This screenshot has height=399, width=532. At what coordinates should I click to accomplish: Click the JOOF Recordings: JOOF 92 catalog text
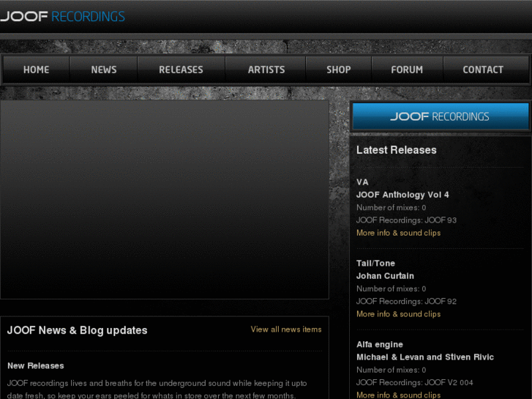(406, 302)
